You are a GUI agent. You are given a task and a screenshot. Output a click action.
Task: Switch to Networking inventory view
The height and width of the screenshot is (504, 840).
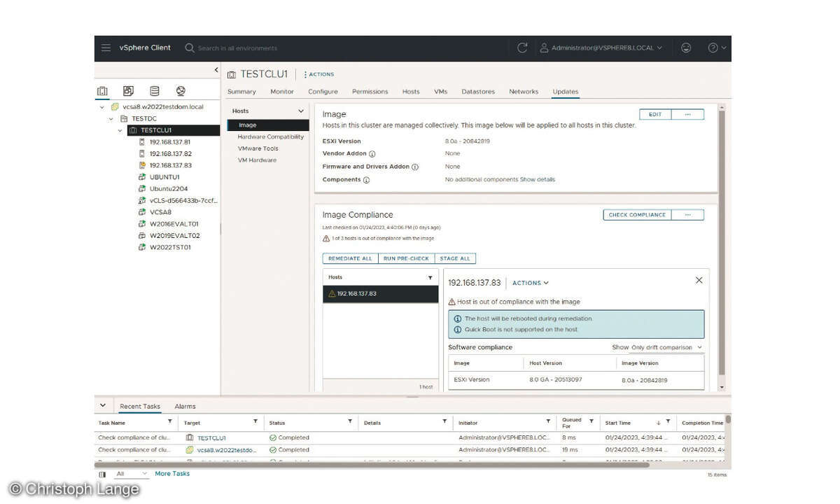[x=181, y=91]
